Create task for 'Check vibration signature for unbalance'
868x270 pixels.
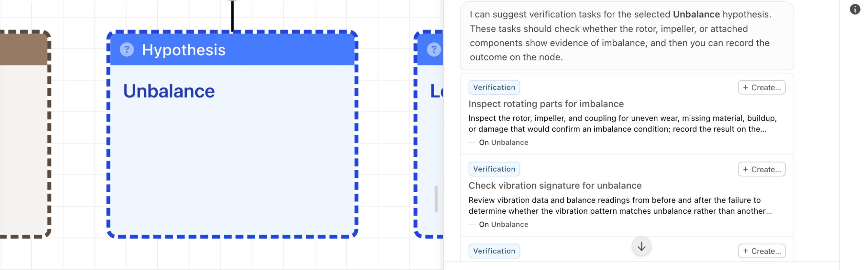pyautogui.click(x=761, y=169)
